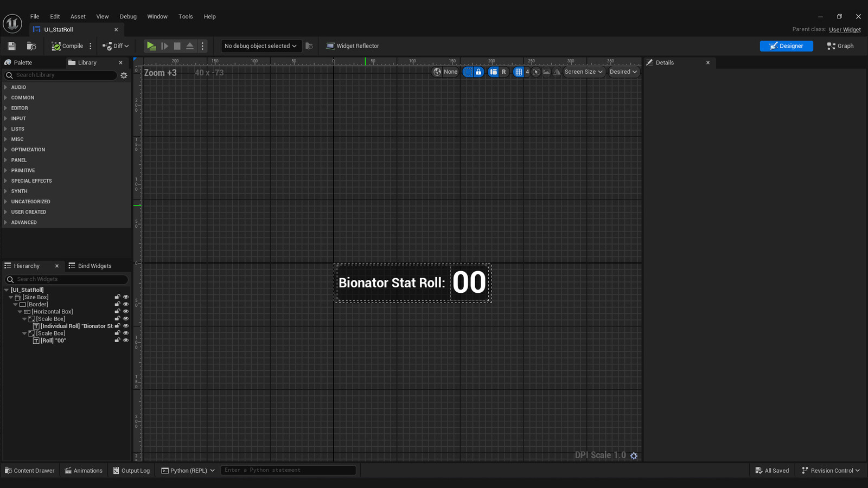Open the Asset menu
Image resolution: width=868 pixels, height=488 pixels.
[78, 17]
